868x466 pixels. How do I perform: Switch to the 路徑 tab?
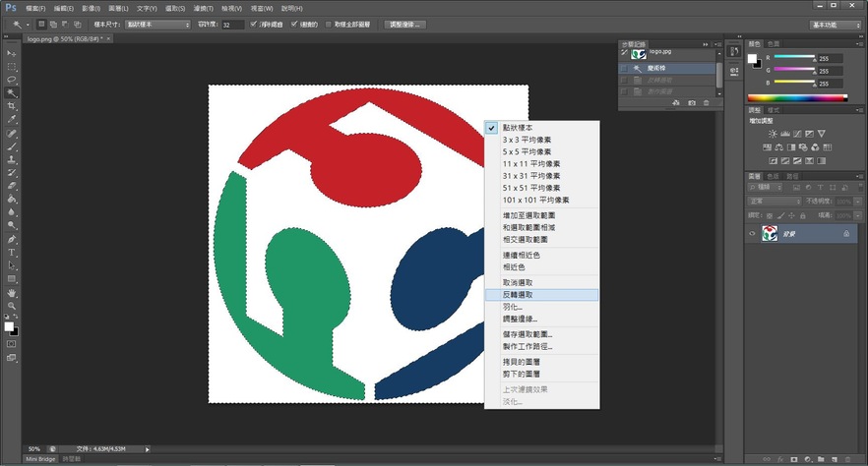792,176
